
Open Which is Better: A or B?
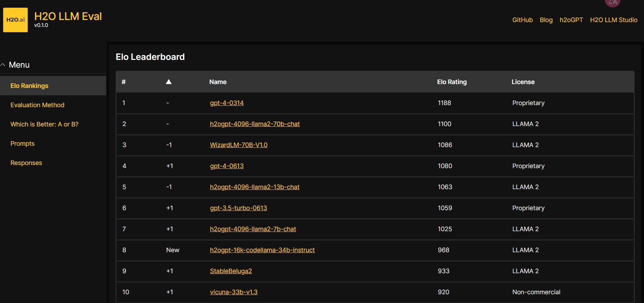coord(45,124)
